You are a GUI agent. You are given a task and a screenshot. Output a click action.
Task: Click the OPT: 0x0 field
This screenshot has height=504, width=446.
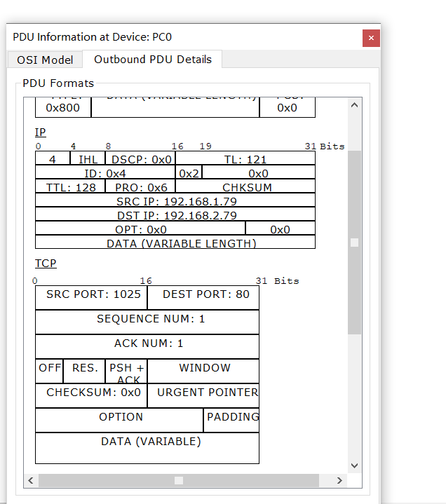[140, 229]
